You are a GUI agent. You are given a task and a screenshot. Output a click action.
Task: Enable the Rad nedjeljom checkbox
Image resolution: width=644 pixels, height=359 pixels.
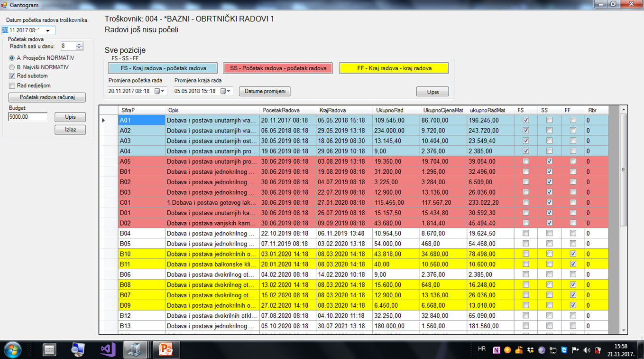pos(12,86)
